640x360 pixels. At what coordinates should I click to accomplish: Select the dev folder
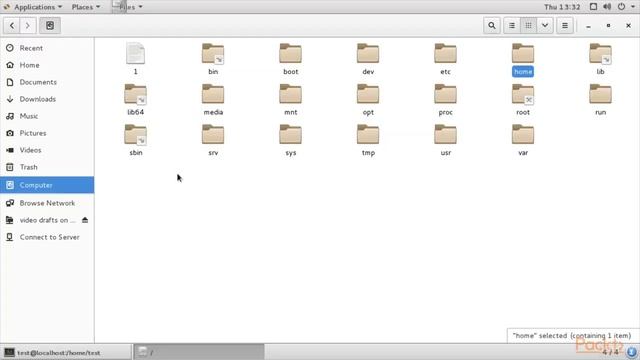pyautogui.click(x=368, y=58)
